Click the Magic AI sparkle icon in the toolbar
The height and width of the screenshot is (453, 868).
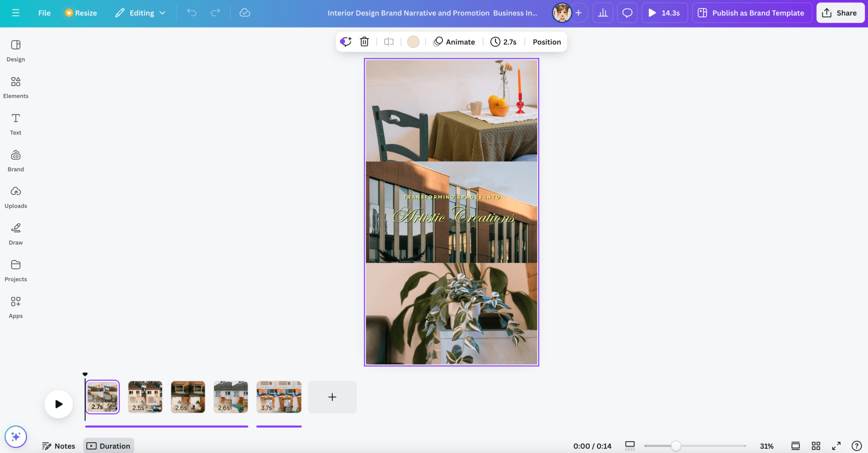pos(346,41)
